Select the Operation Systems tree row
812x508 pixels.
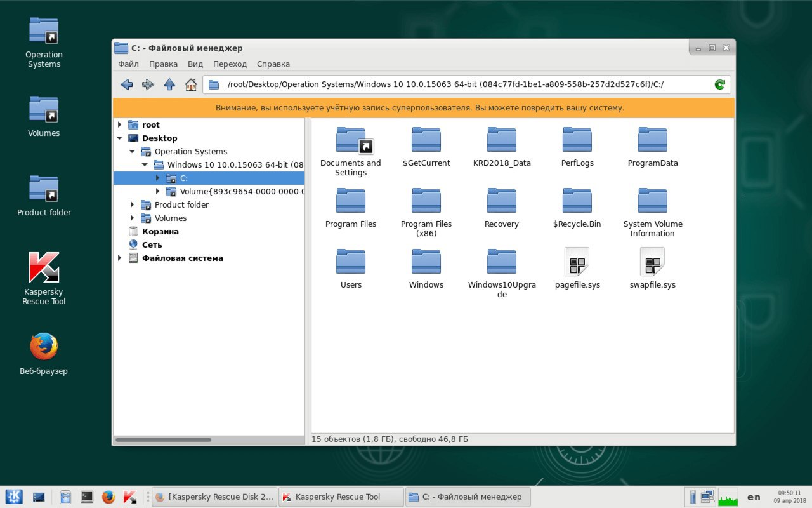click(209, 152)
